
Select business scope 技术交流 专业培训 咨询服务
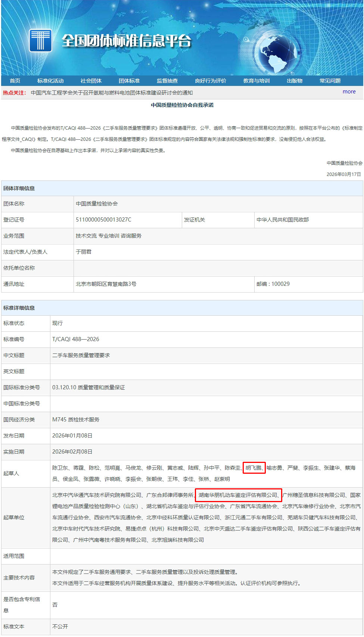point(109,236)
